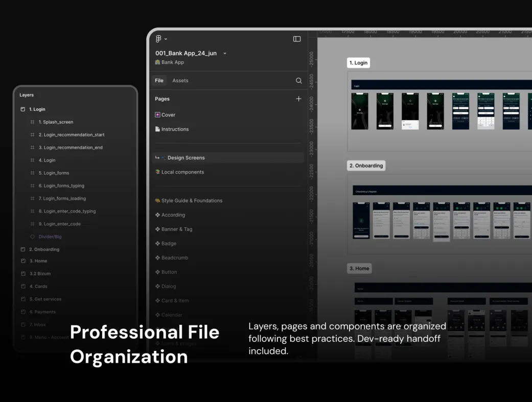532x402 pixels.
Task: Select the File tab
Action: click(x=159, y=81)
